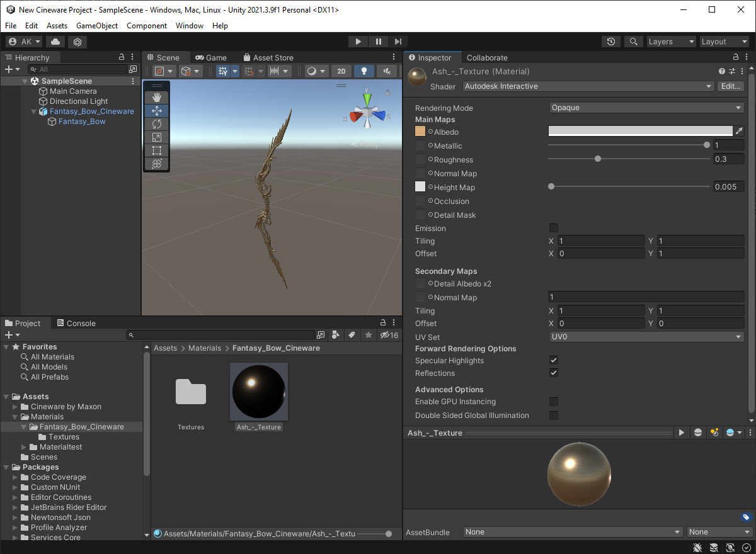Open cloud services icon in toolbar
The height and width of the screenshot is (554, 756).
coord(55,42)
